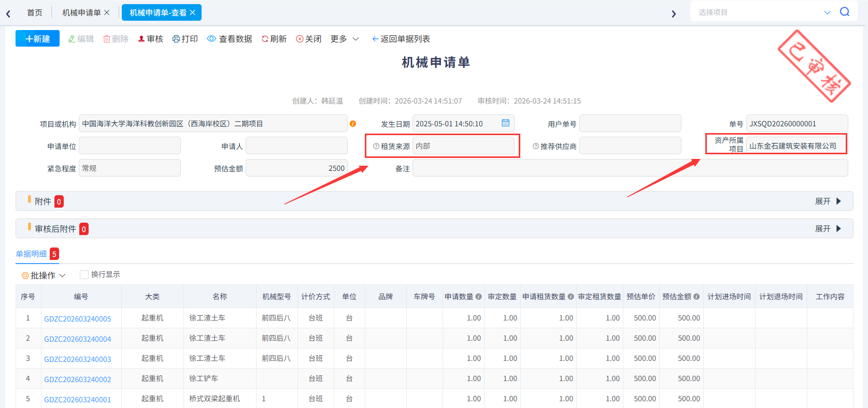
Task: Open asset link GDZC202603240003
Action: pyautogui.click(x=78, y=359)
